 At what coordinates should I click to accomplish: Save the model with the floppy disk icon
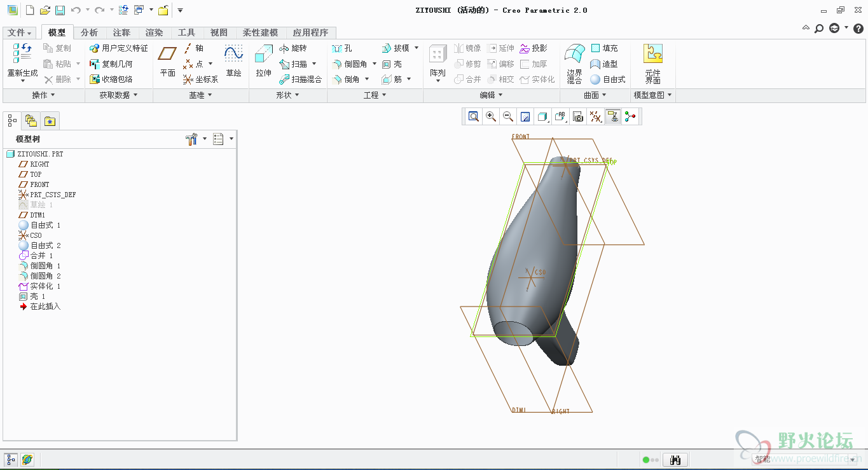(60, 10)
